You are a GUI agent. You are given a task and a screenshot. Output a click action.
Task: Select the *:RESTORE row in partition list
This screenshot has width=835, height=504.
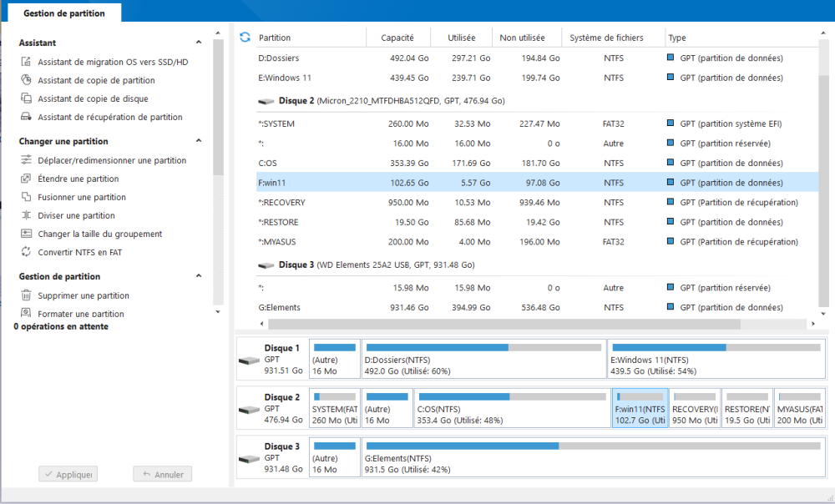(537, 222)
